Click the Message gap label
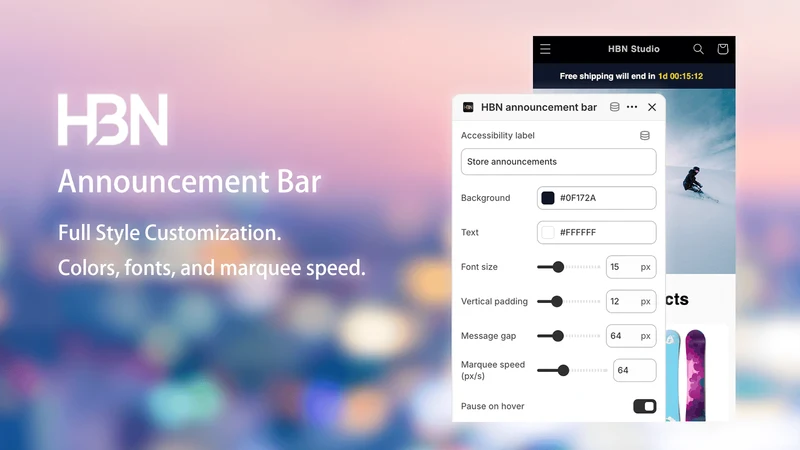 click(488, 336)
